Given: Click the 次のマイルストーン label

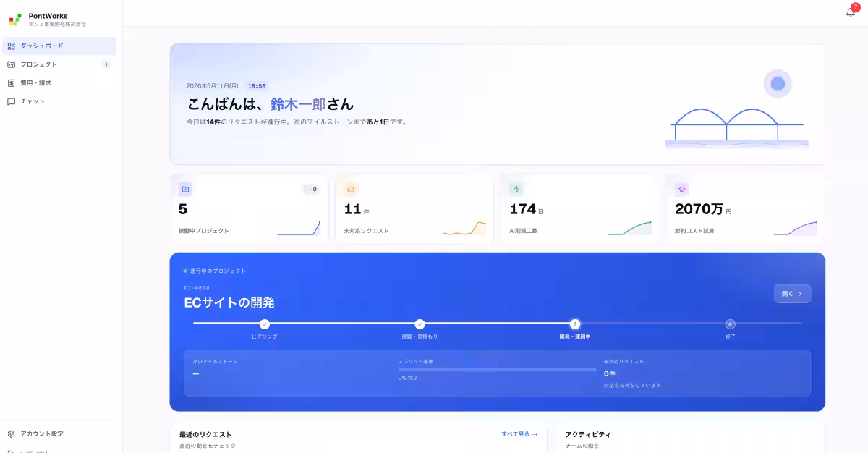Looking at the screenshot, I should pos(215,361).
